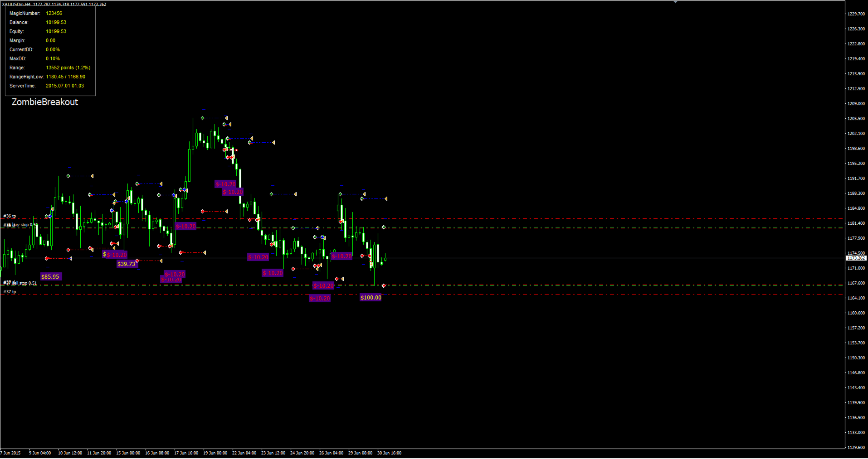
Task: Click time axis label 29 Jun 08:00
Action: point(361,453)
